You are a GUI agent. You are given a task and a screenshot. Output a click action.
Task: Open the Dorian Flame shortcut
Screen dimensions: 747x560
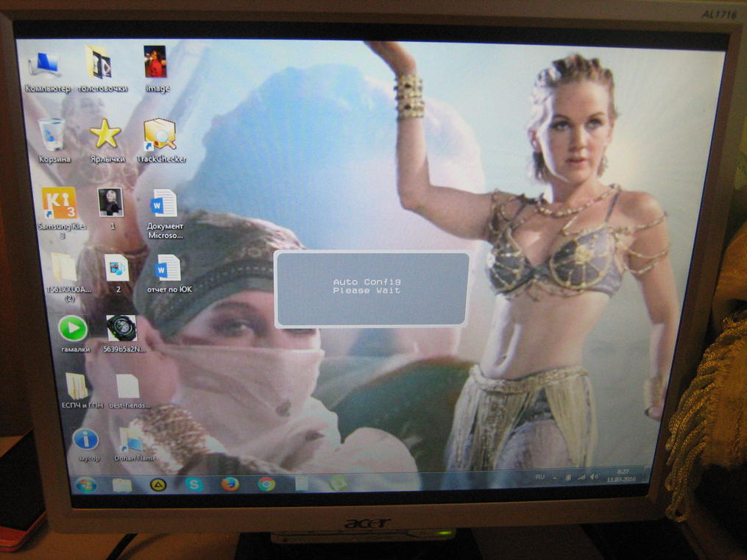[x=134, y=444]
